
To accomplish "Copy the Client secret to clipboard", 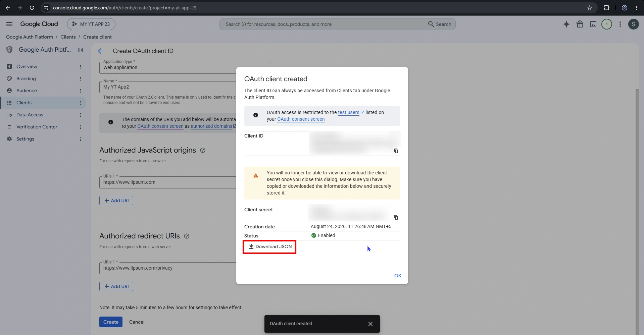I will point(396,217).
